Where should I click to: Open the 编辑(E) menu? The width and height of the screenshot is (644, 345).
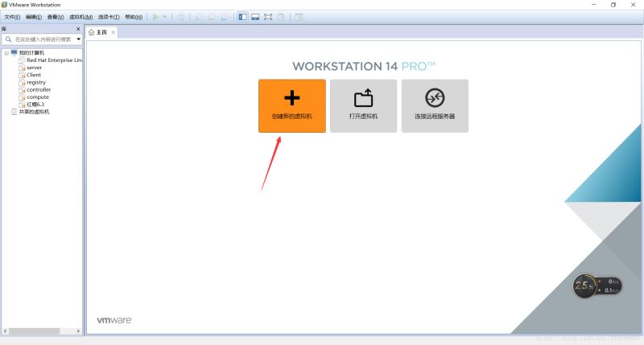click(34, 17)
